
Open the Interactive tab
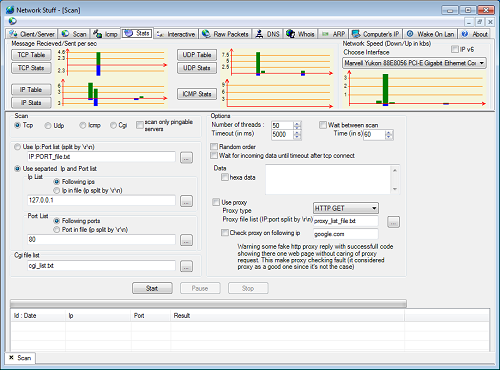(x=176, y=34)
